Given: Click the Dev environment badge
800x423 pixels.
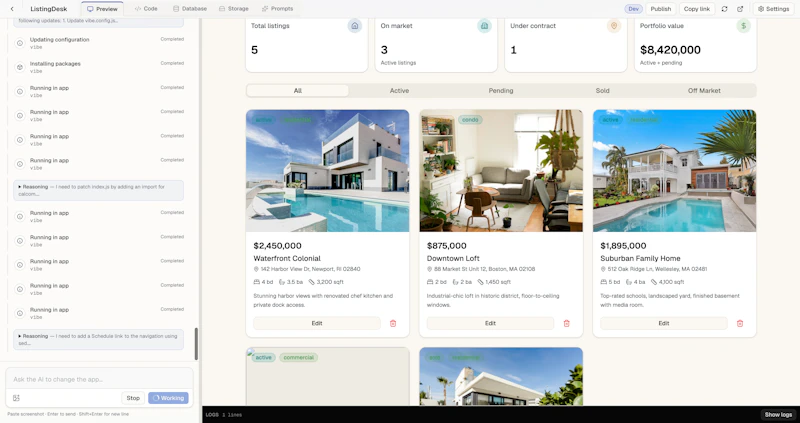Looking at the screenshot, I should tap(633, 9).
